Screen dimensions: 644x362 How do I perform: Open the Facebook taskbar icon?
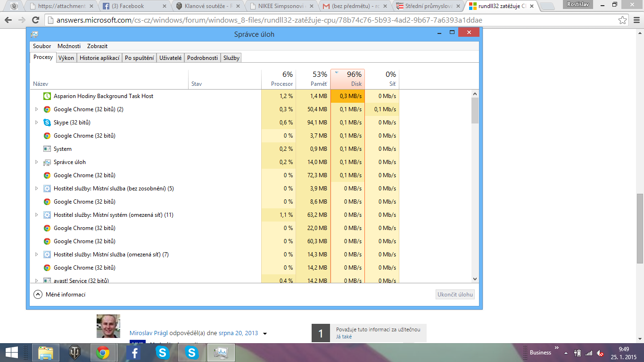pyautogui.click(x=134, y=352)
